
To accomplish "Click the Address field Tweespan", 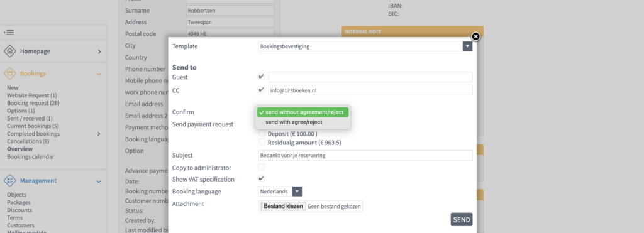I will [230, 22].
